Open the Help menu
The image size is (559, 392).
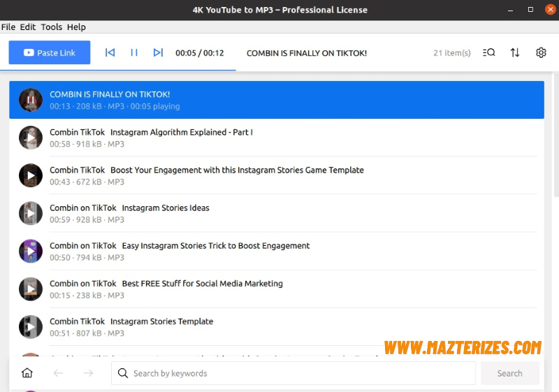point(76,27)
